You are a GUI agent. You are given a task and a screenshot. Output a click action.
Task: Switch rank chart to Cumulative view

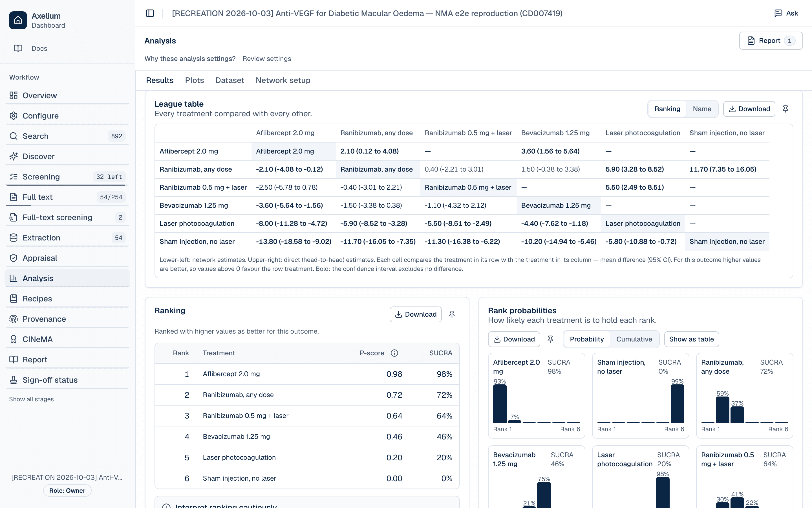(634, 339)
